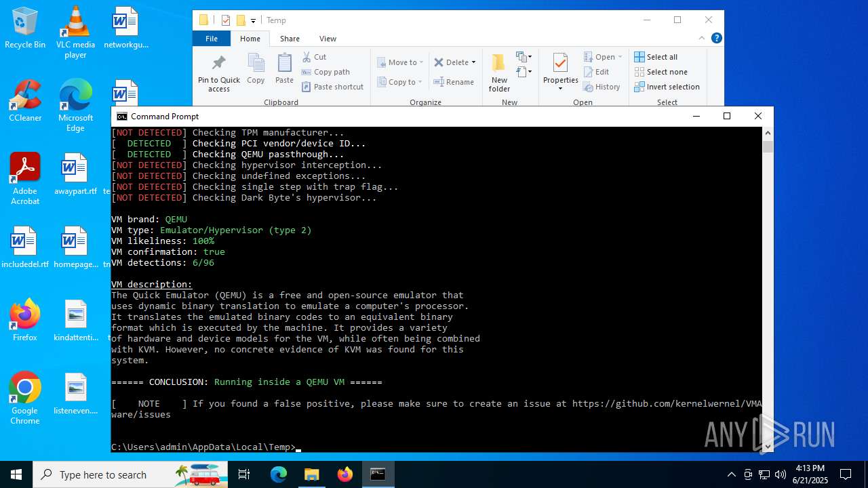The width and height of the screenshot is (868, 488).
Task: Open the Explorer Help question mark icon
Action: click(716, 38)
